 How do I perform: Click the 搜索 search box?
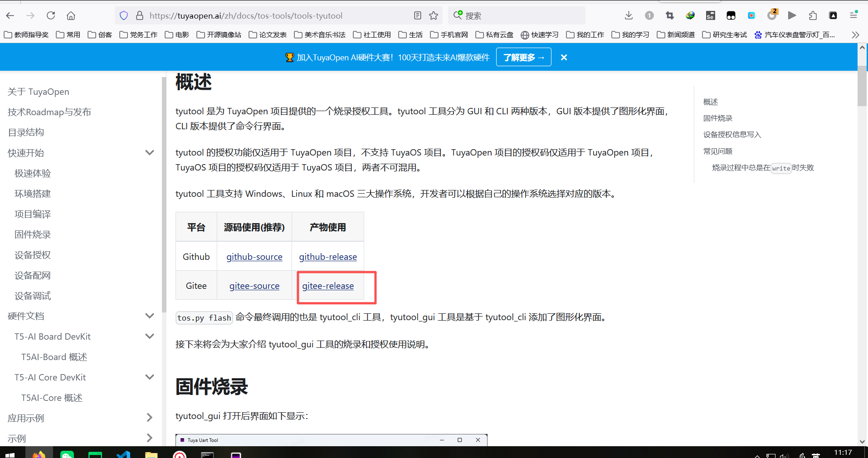517,15
